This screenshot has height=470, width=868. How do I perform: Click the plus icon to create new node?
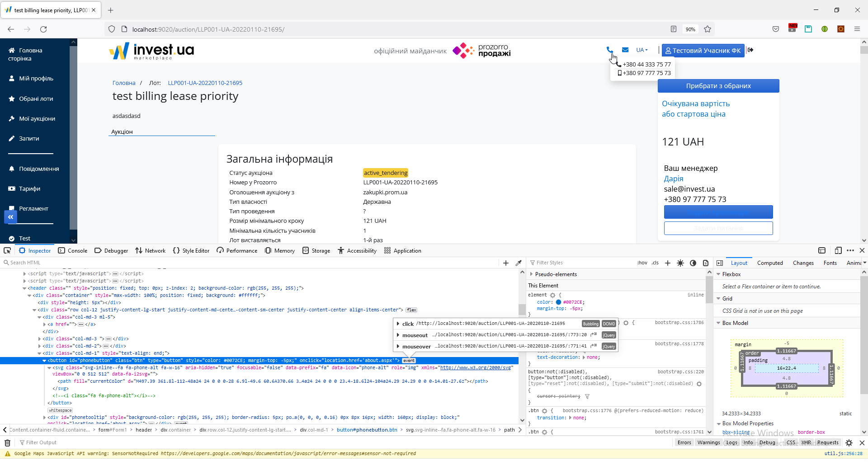(506, 263)
